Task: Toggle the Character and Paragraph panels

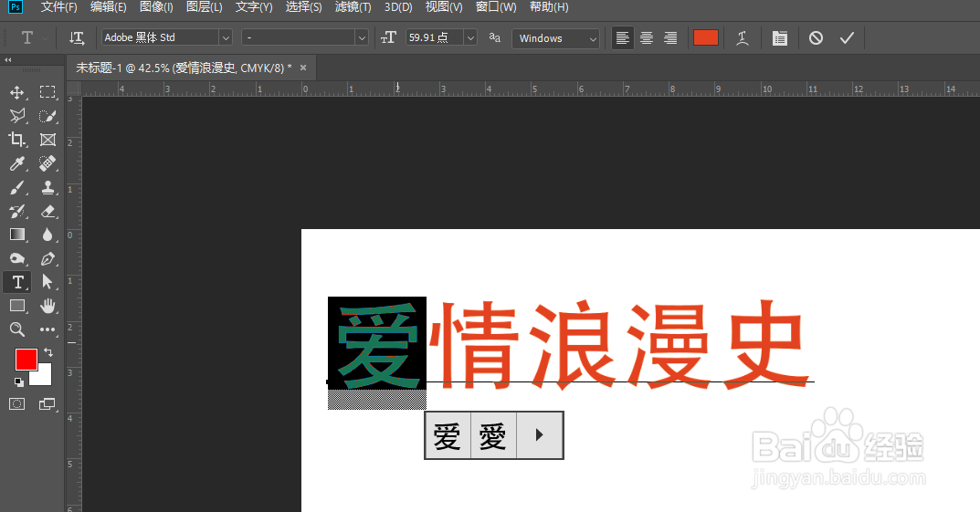Action: (779, 38)
